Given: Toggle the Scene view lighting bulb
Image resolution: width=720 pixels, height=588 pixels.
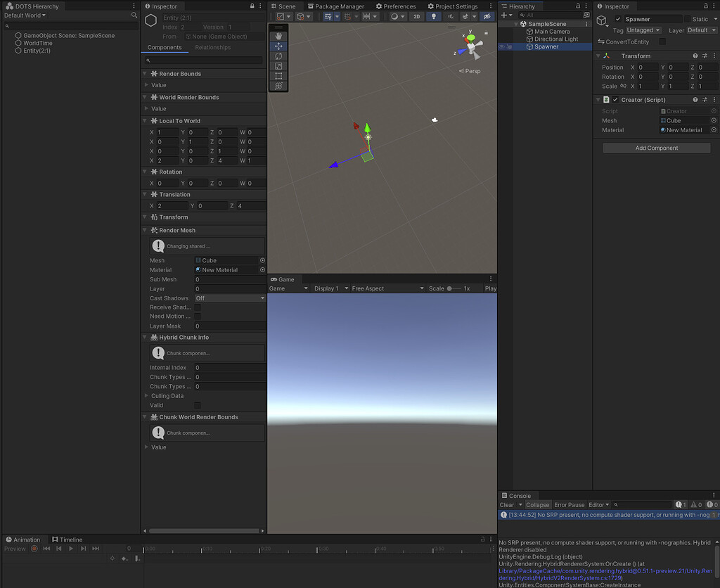Looking at the screenshot, I should pyautogui.click(x=434, y=16).
